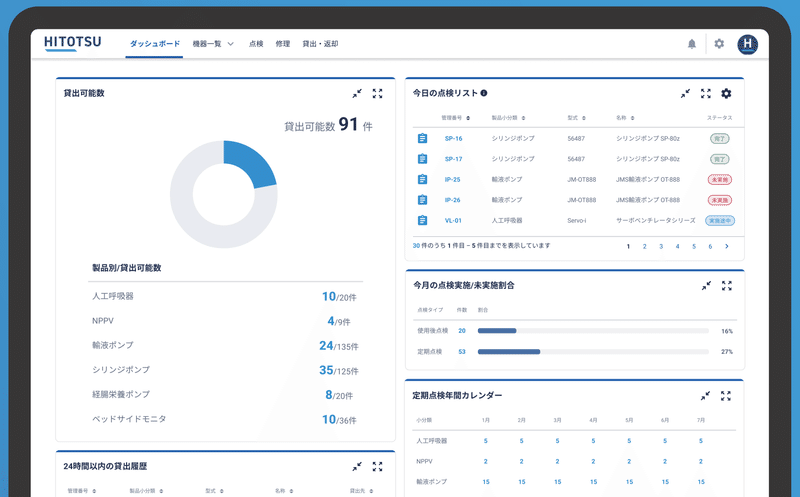Open the notifications bell
The width and height of the screenshot is (800, 497).
691,44
